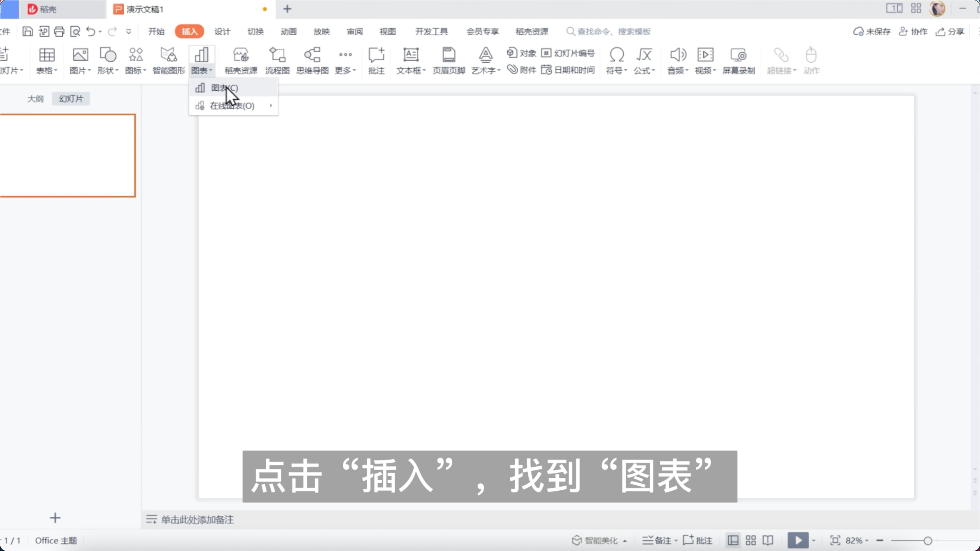The height and width of the screenshot is (551, 980).
Task: Start slideshow with the play button
Action: click(x=798, y=540)
